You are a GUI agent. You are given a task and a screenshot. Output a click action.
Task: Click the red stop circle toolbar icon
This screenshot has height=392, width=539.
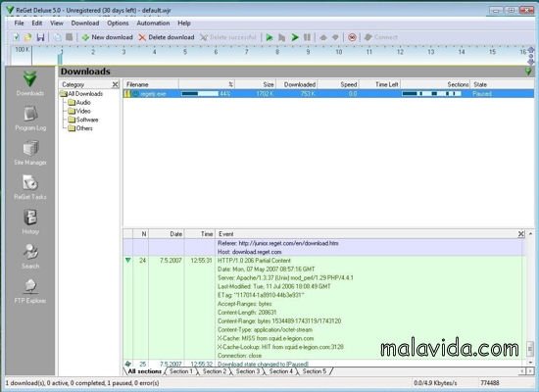point(352,37)
